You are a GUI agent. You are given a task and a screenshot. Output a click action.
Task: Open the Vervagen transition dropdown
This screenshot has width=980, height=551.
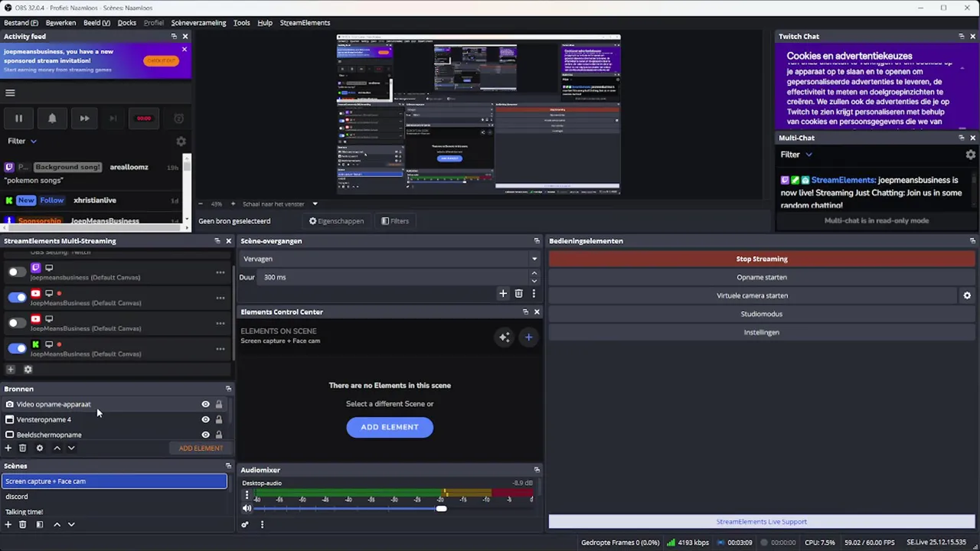[x=390, y=259]
